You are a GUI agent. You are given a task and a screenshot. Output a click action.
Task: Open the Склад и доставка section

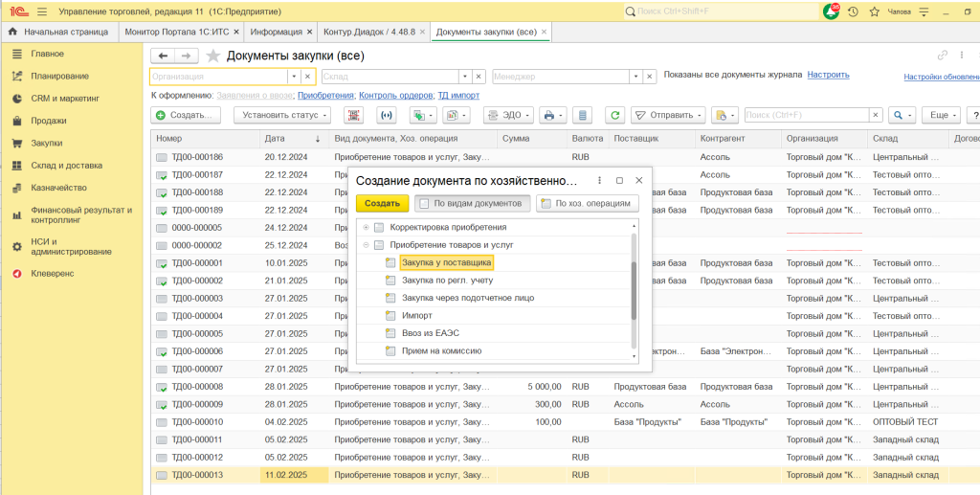point(66,166)
